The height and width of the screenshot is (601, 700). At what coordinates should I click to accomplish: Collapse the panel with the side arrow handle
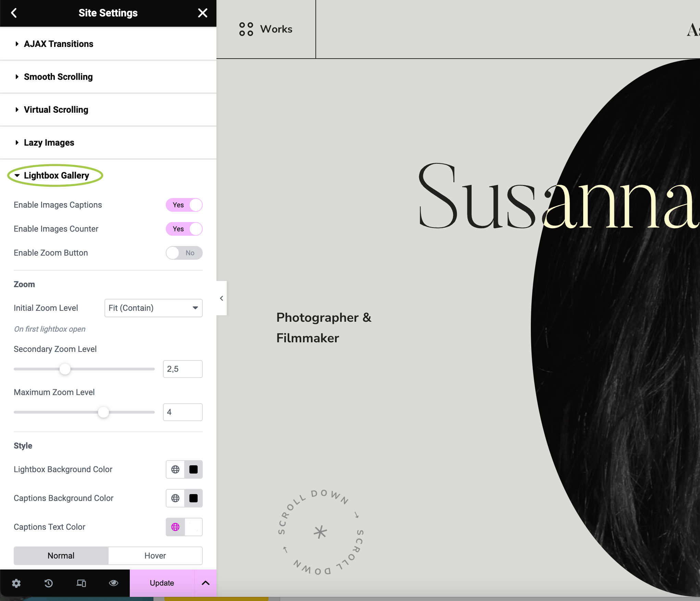pyautogui.click(x=222, y=298)
